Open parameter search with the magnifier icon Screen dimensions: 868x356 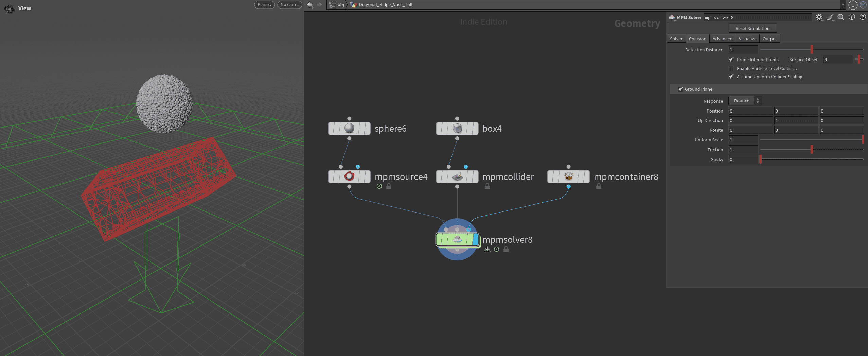841,17
